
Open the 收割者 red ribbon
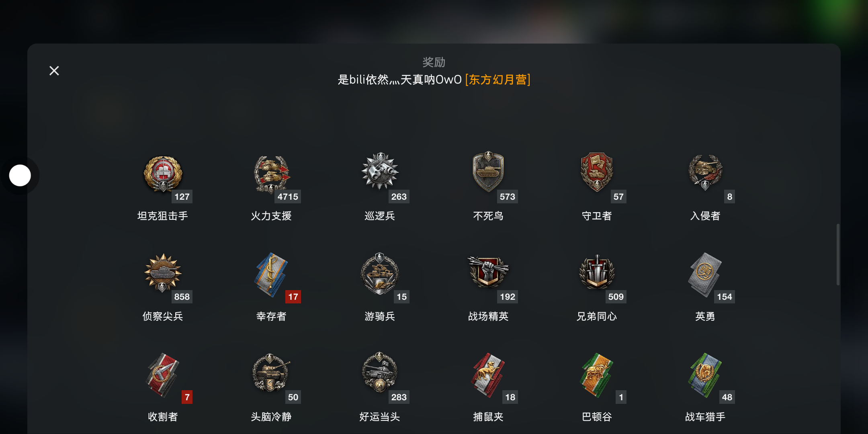coord(163,375)
